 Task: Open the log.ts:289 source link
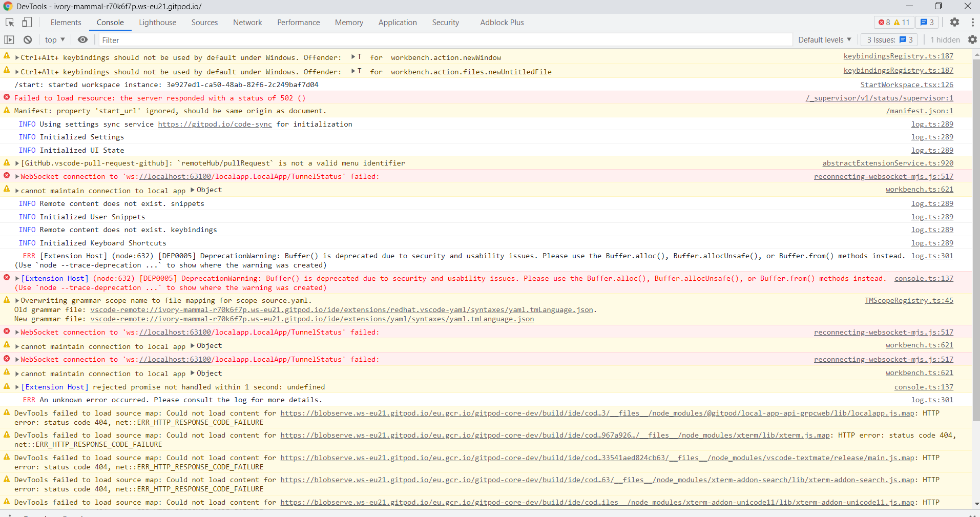tap(932, 123)
